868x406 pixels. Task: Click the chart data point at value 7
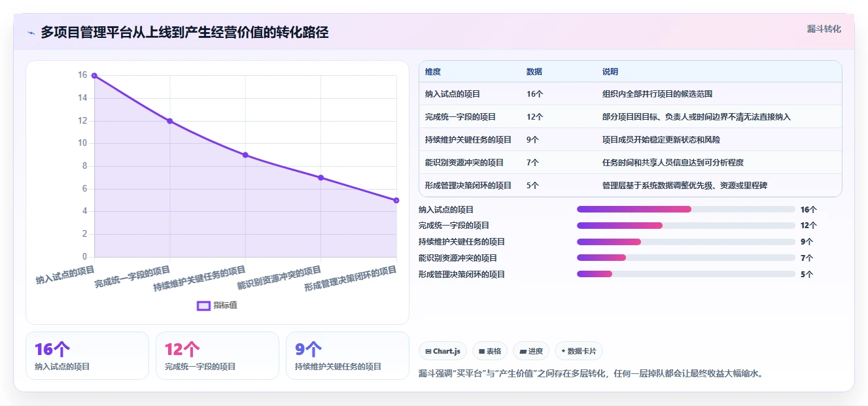click(321, 178)
